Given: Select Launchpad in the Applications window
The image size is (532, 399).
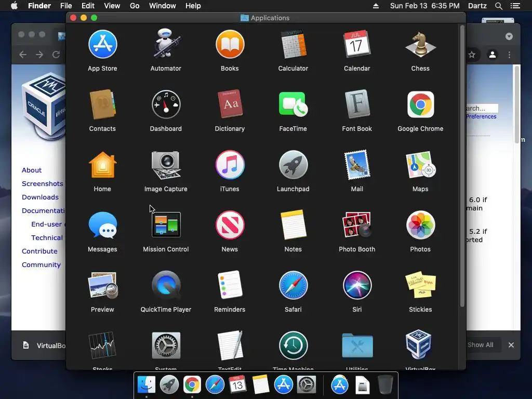Looking at the screenshot, I should coord(293,165).
